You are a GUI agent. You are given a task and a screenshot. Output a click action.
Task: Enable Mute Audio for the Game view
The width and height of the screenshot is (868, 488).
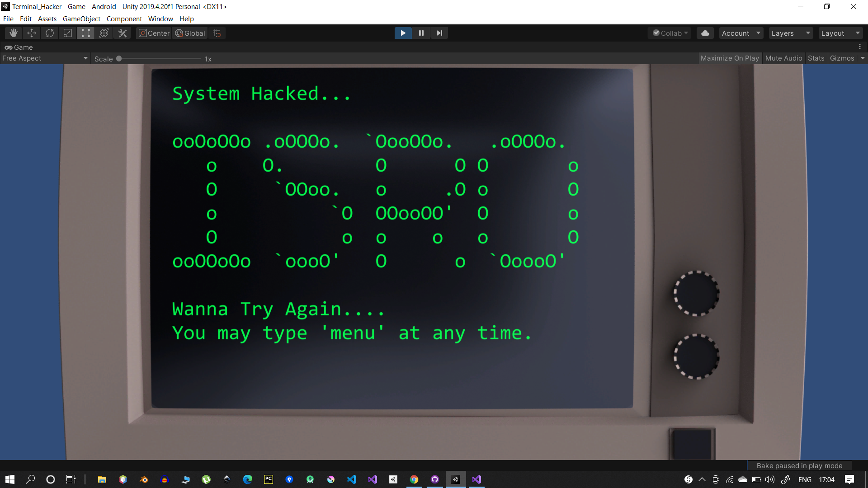tap(783, 58)
